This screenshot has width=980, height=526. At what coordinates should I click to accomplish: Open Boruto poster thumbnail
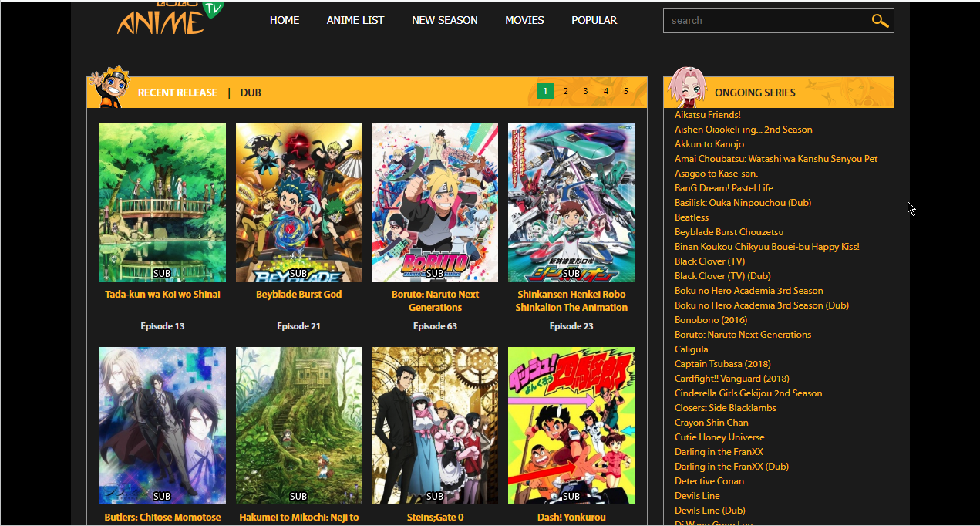pyautogui.click(x=435, y=202)
